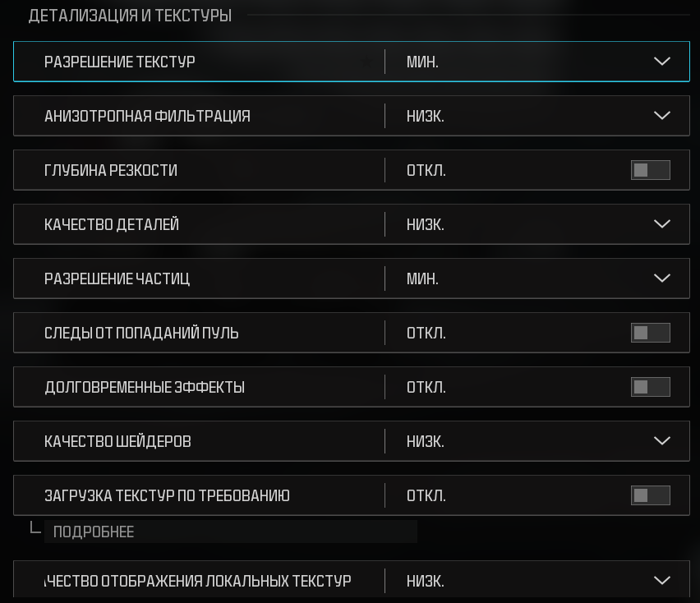The image size is (700, 603).
Task: Toggle the Глубина резкости switch
Action: (650, 170)
